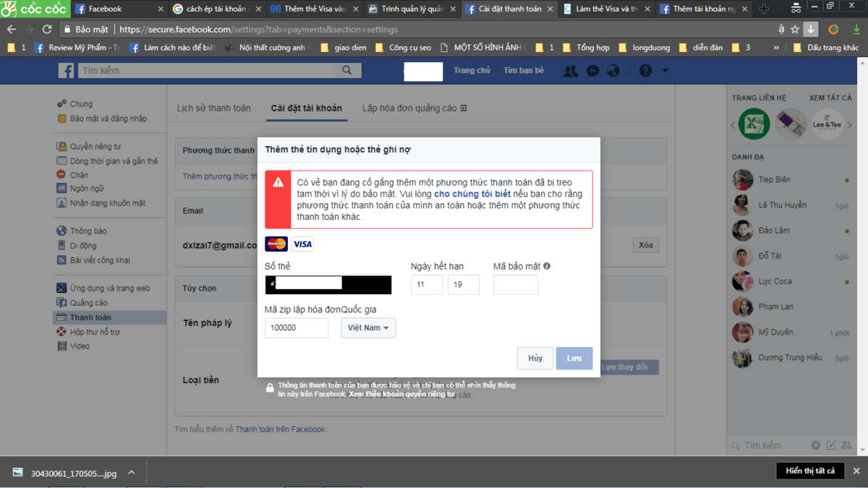Open Thanh toán in the settings sidebar
The image size is (868, 488).
[110, 317]
